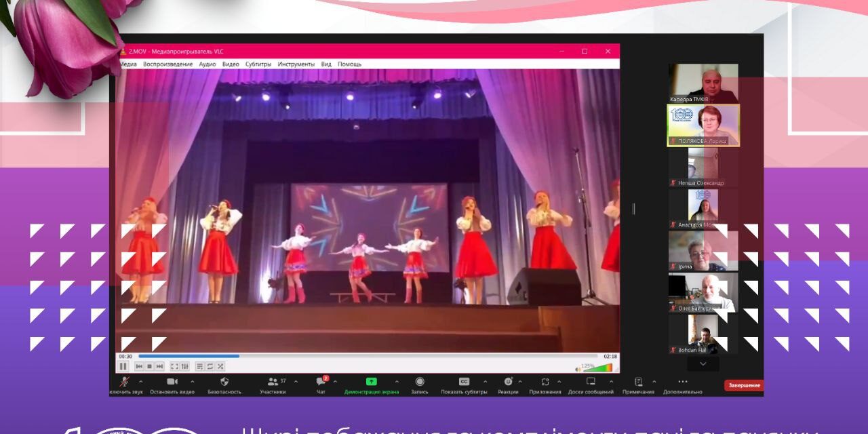Click the Zoom Security shield icon
The image size is (868, 434).
pyautogui.click(x=224, y=382)
